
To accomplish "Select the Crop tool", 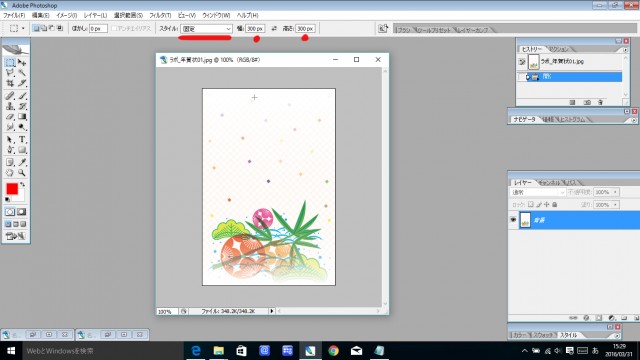I will coord(10,83).
